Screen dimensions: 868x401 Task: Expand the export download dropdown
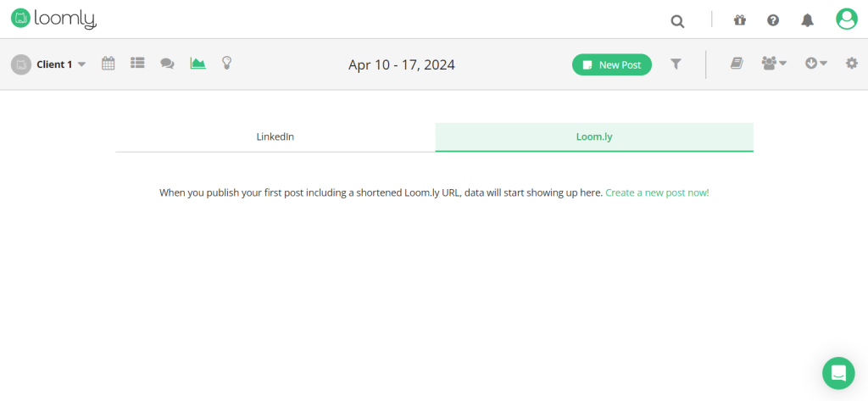pos(816,64)
